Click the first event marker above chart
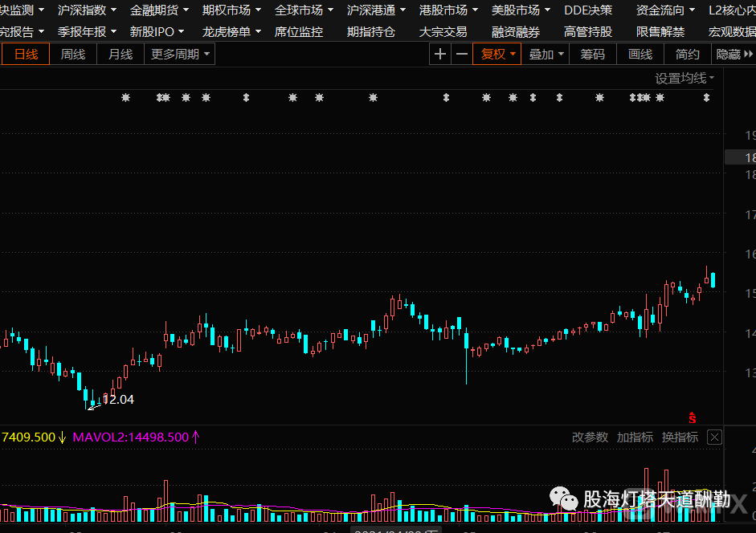 point(125,98)
